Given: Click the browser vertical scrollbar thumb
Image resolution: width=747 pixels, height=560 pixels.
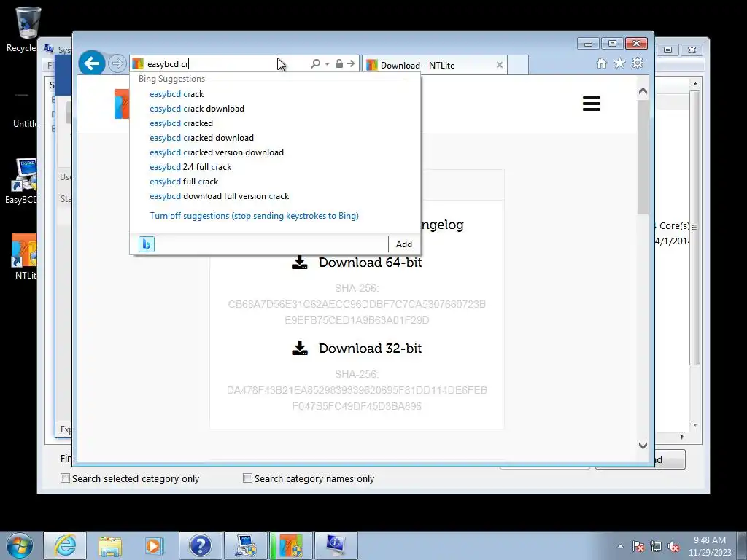Looking at the screenshot, I should (x=643, y=157).
